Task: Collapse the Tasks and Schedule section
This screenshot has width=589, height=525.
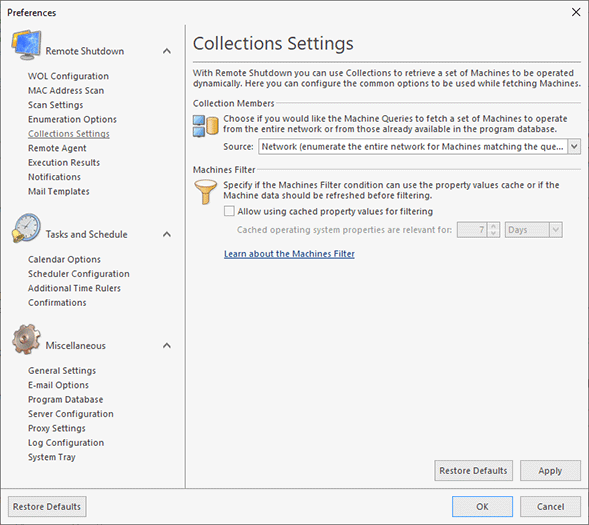Action: coord(167,234)
